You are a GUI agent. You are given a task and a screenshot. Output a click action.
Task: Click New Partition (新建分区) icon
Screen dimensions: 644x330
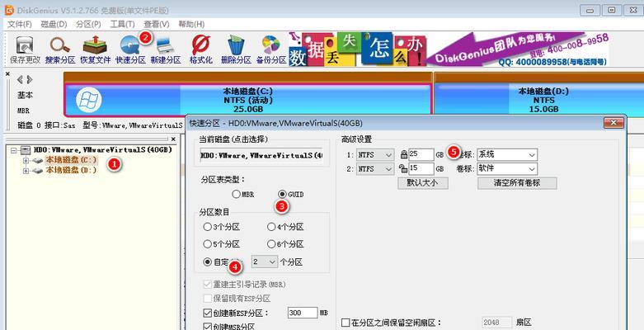166,49
